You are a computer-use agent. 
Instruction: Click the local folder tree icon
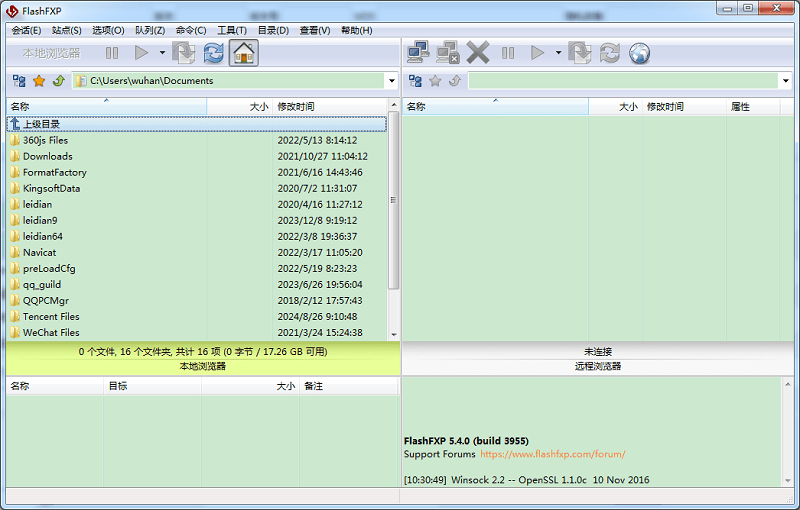[19, 81]
